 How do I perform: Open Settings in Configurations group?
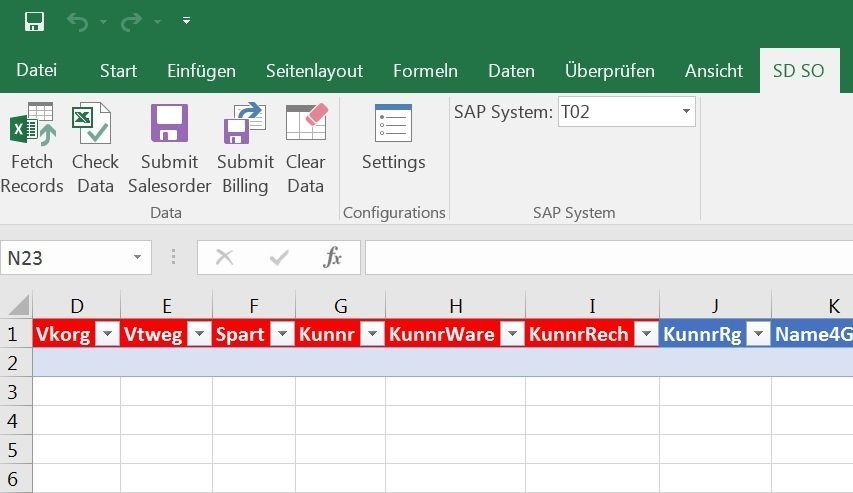tap(393, 138)
